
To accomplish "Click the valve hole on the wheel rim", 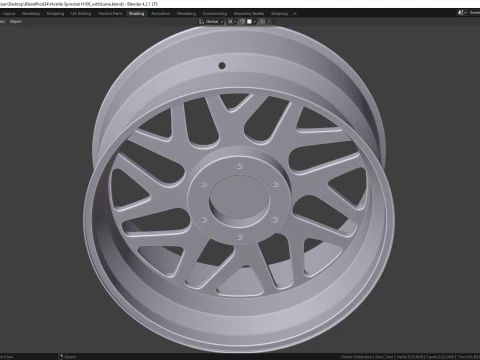I will pos(222,66).
